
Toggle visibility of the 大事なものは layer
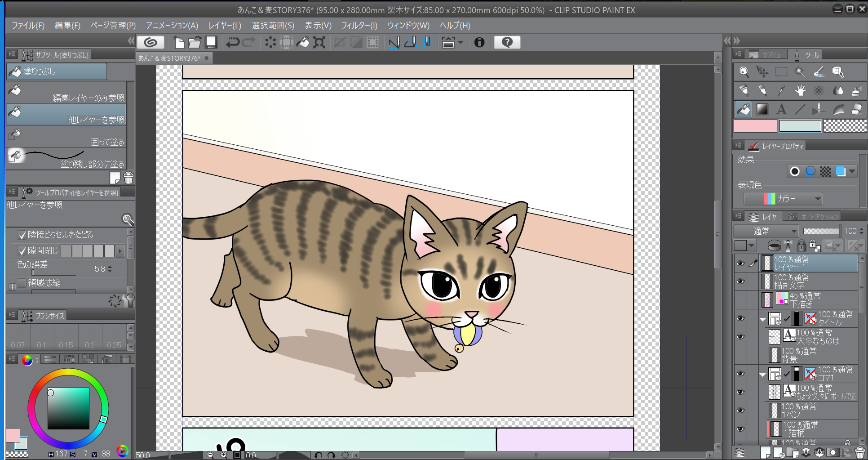740,337
